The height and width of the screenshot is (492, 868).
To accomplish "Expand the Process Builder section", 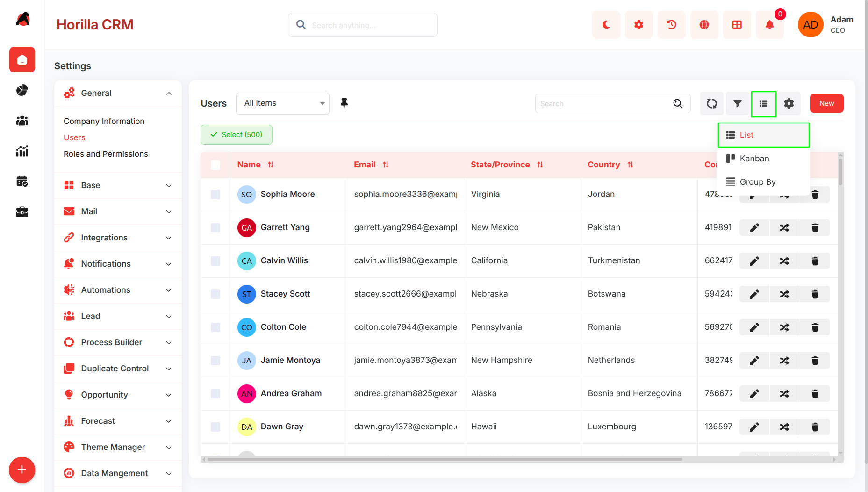I will click(x=118, y=342).
